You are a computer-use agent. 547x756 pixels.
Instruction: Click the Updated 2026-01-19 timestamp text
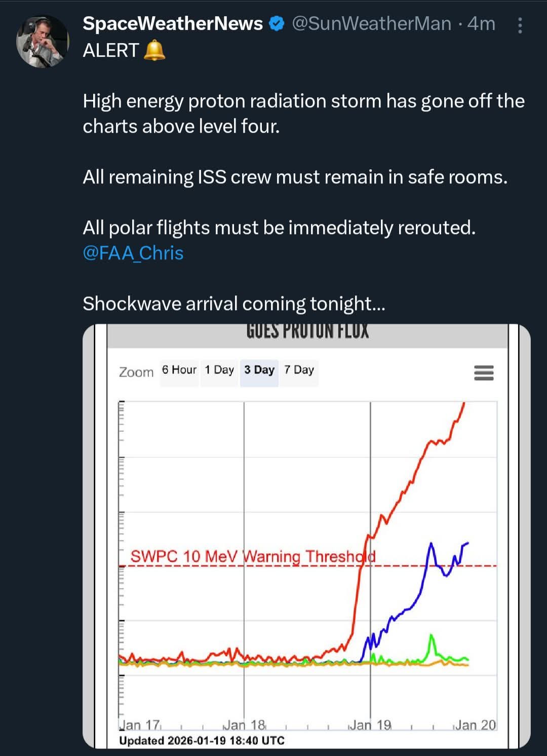[202, 740]
